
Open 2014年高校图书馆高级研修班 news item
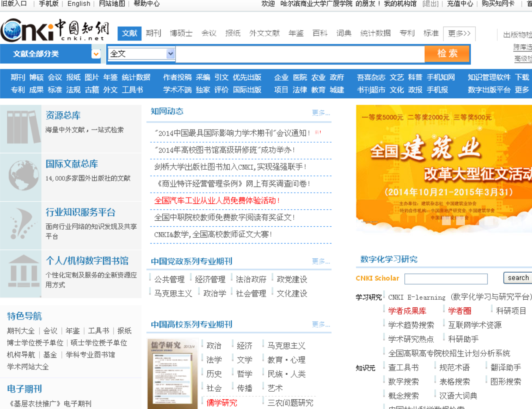pos(225,150)
